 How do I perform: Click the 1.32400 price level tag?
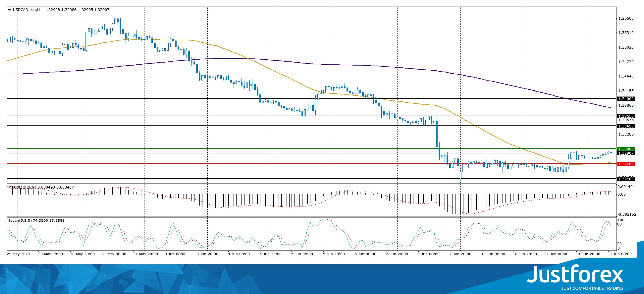pyautogui.click(x=626, y=179)
